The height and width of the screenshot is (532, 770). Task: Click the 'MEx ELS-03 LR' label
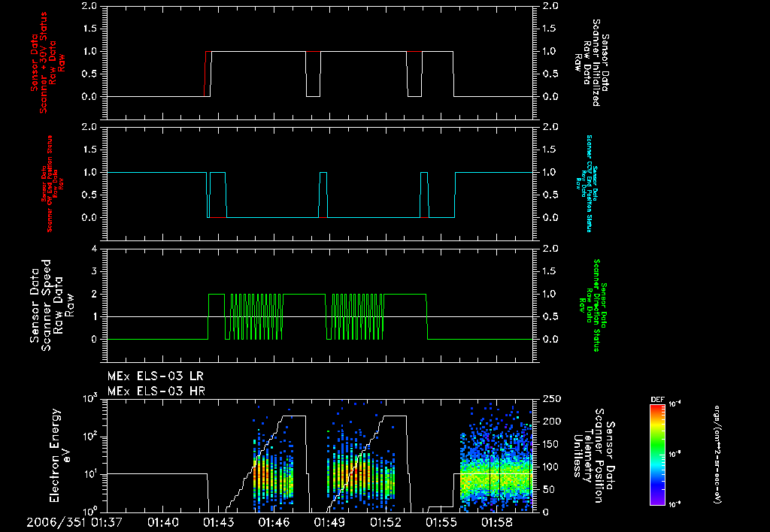coord(155,376)
